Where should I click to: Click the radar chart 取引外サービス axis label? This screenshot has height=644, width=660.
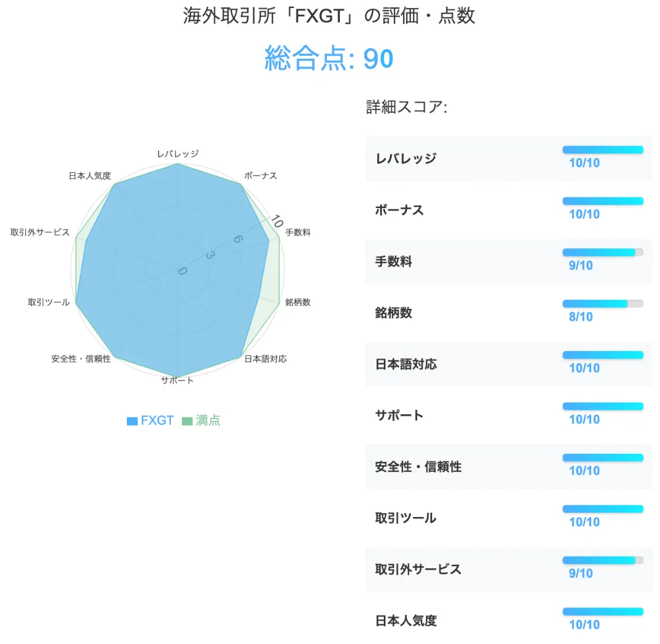tap(40, 233)
